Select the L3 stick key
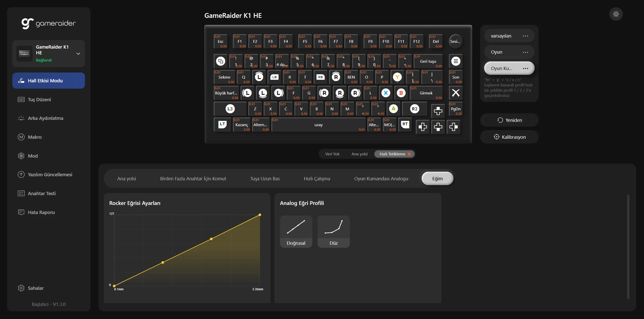The image size is (644, 319). click(230, 109)
